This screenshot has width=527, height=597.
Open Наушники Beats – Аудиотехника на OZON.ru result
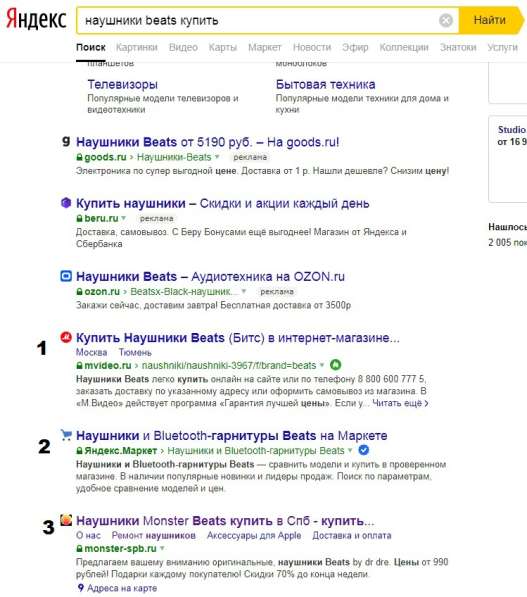tap(210, 276)
